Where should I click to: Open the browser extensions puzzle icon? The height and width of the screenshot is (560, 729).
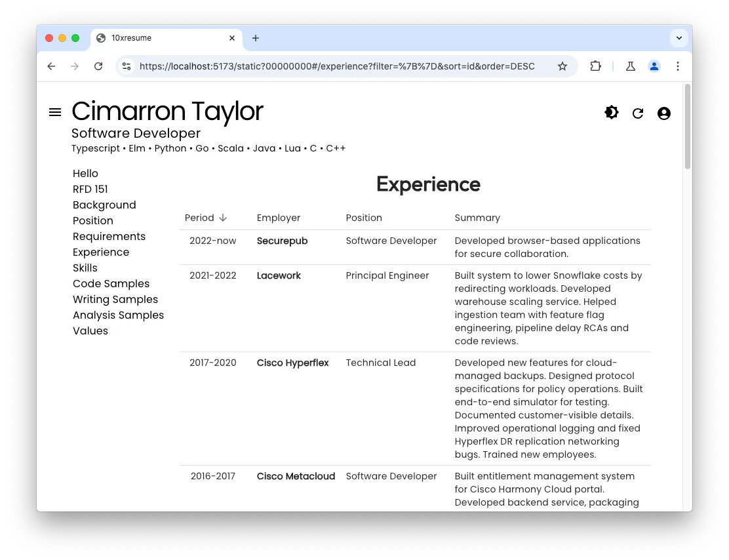click(x=595, y=66)
